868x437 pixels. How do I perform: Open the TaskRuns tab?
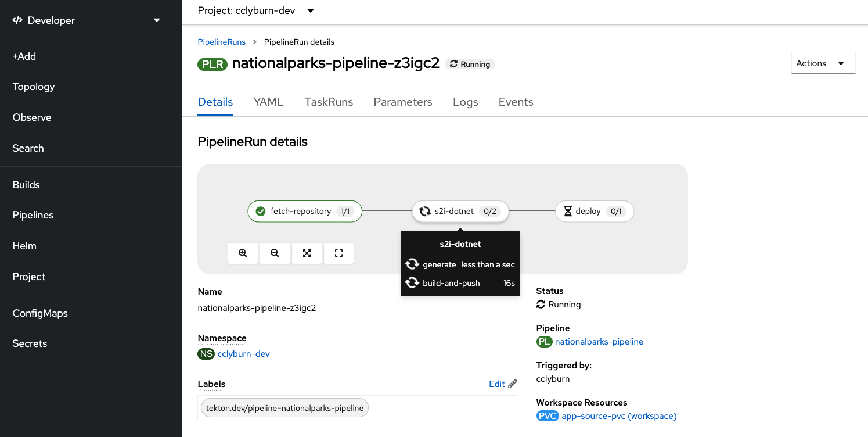click(329, 102)
